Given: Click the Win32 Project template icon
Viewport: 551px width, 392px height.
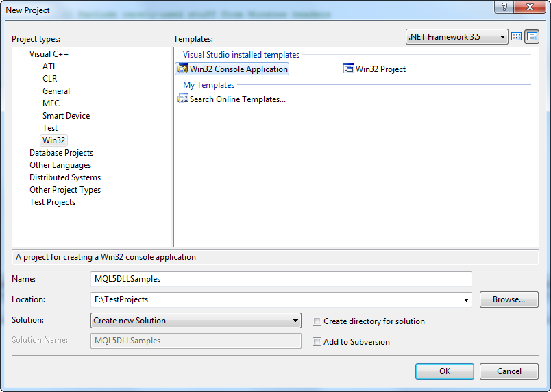Looking at the screenshot, I should point(349,69).
